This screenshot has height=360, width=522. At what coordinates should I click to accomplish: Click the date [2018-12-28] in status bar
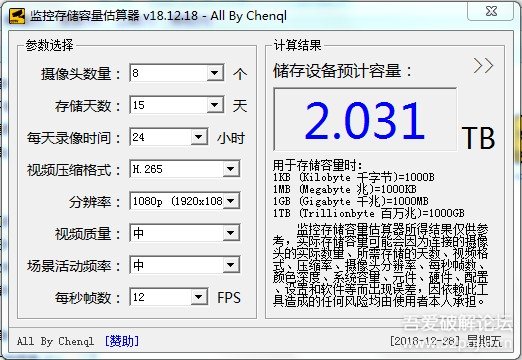click(x=425, y=341)
